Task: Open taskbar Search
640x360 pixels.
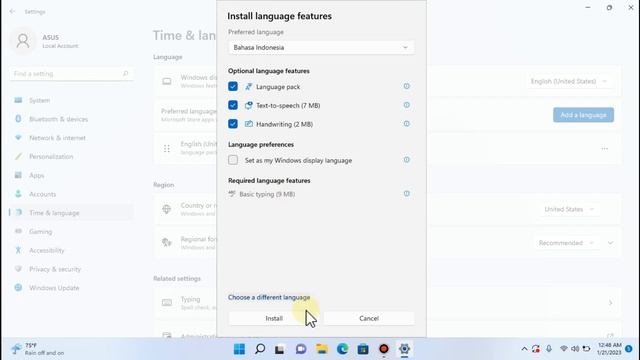Action: [260, 349]
